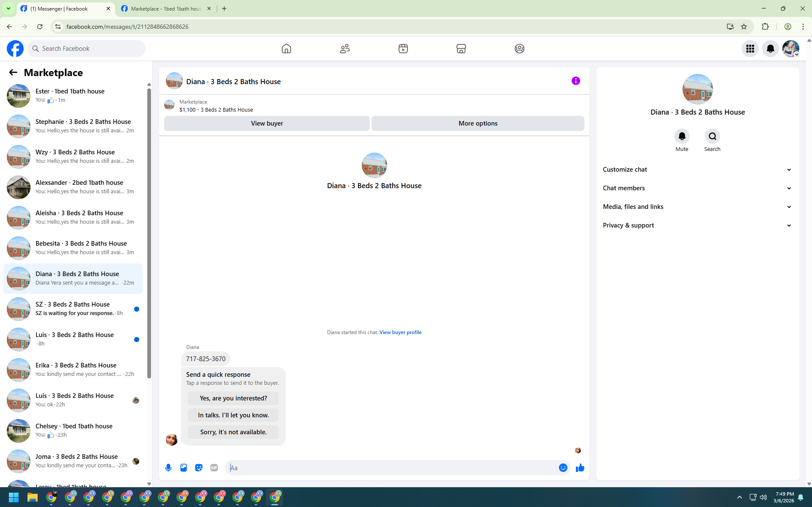Viewport: 812px width, 507px height.
Task: Reload the page in Chrome
Action: click(x=40, y=27)
